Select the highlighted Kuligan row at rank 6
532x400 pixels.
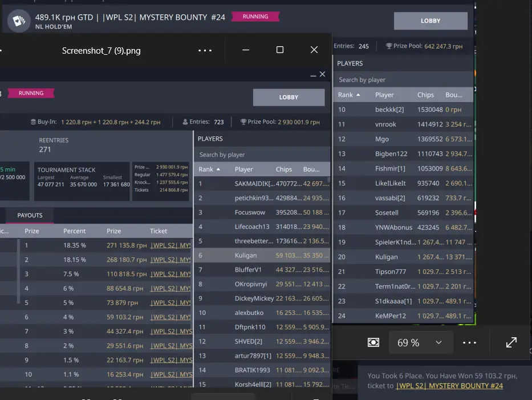pyautogui.click(x=262, y=256)
